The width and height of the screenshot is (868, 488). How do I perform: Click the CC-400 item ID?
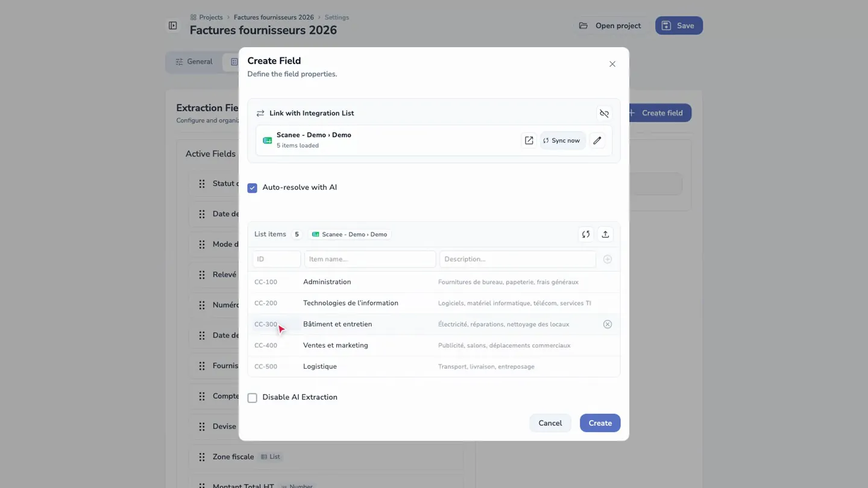266,345
